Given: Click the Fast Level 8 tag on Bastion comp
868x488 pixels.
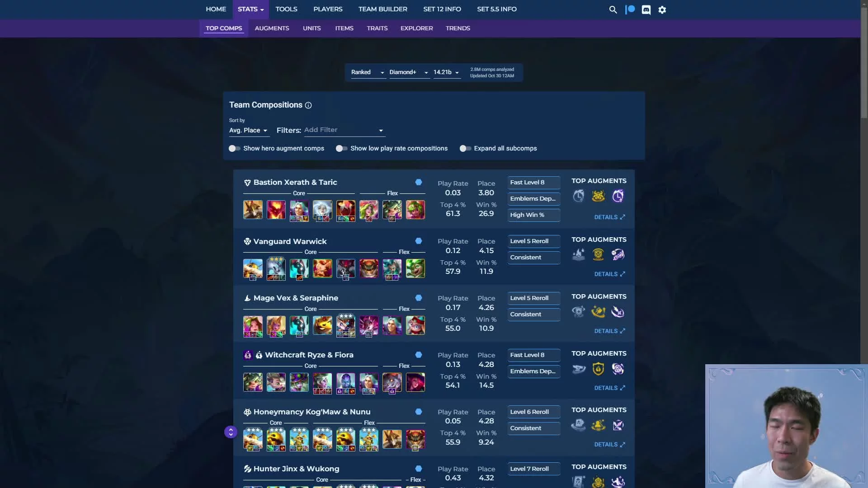Looking at the screenshot, I should pyautogui.click(x=533, y=183).
